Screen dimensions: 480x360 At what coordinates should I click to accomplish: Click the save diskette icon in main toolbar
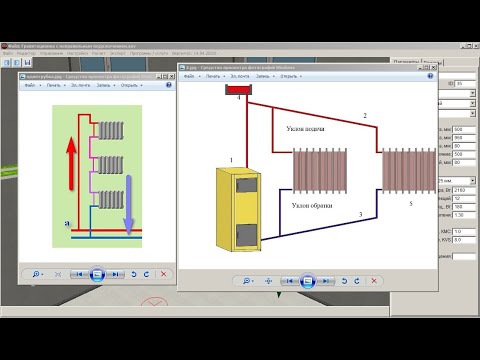coord(28,62)
